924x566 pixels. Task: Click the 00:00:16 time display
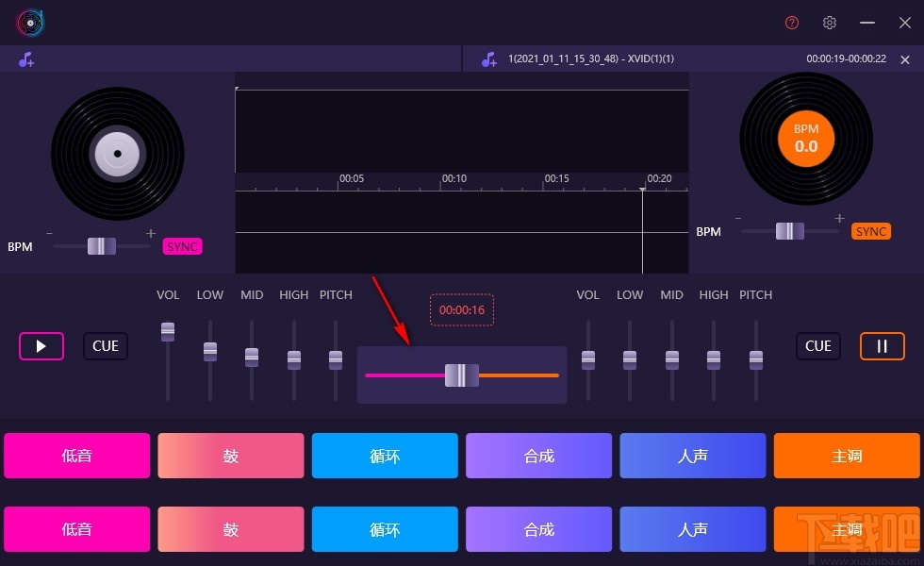461,309
